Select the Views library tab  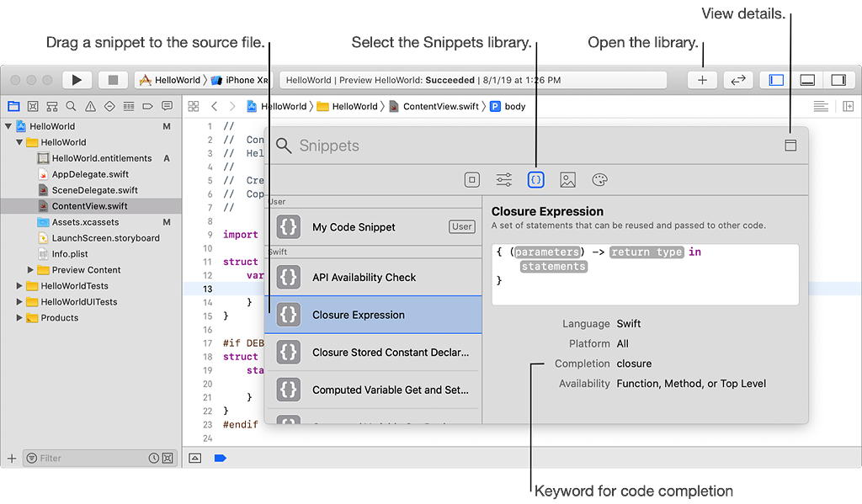(471, 180)
